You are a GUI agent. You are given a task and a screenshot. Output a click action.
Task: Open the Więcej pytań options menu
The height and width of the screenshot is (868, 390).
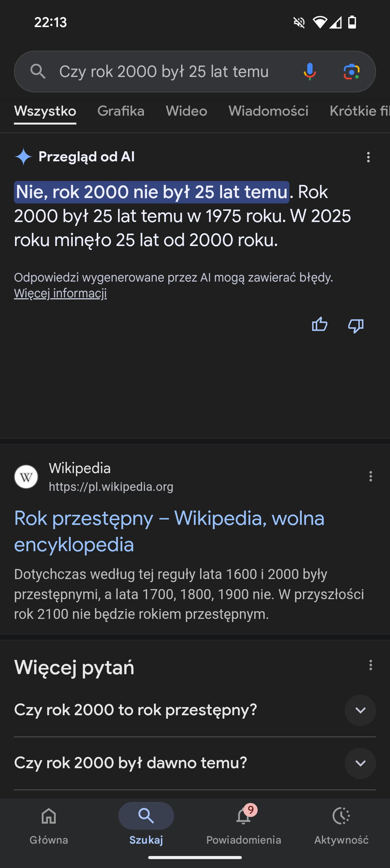(370, 665)
